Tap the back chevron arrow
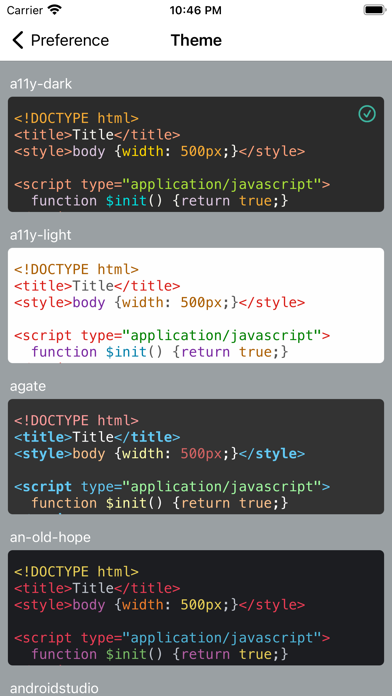392x696 pixels. point(17,40)
